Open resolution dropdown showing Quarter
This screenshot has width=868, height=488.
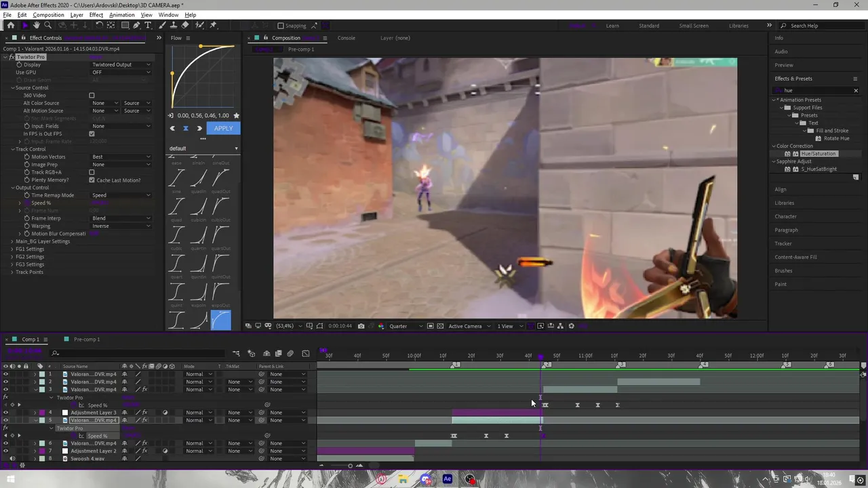(x=406, y=326)
